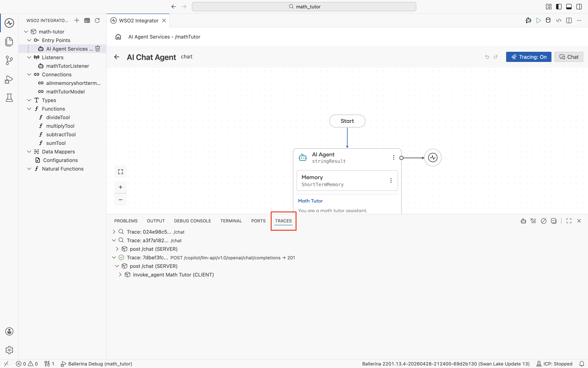Collapse the Entry Points section
Viewport: 588px width, 368px height.
[29, 40]
